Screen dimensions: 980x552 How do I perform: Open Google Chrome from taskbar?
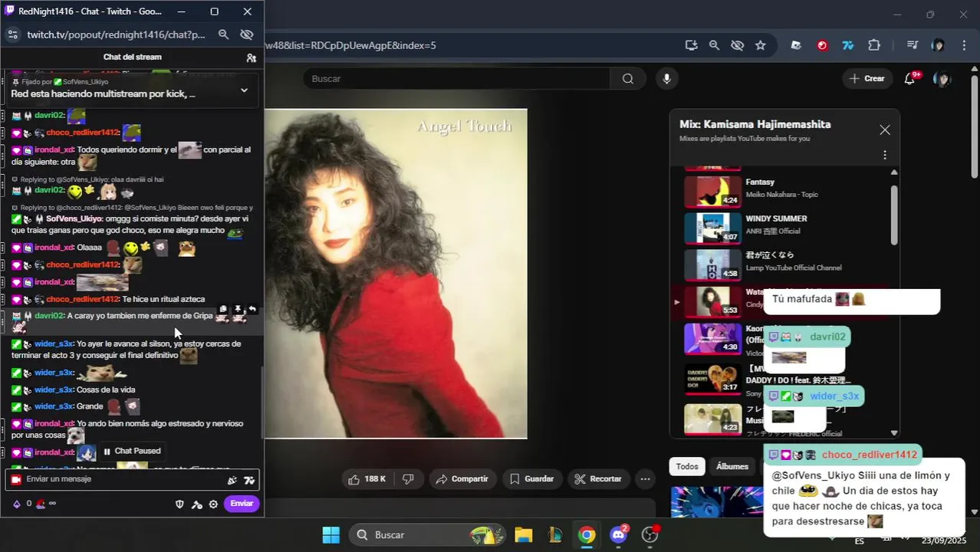coord(587,534)
